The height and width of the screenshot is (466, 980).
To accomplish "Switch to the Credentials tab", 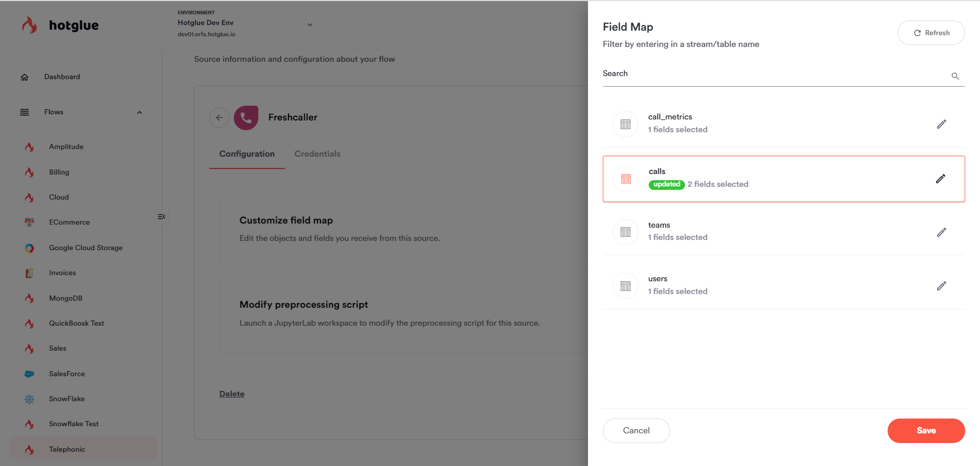I will pos(317,154).
